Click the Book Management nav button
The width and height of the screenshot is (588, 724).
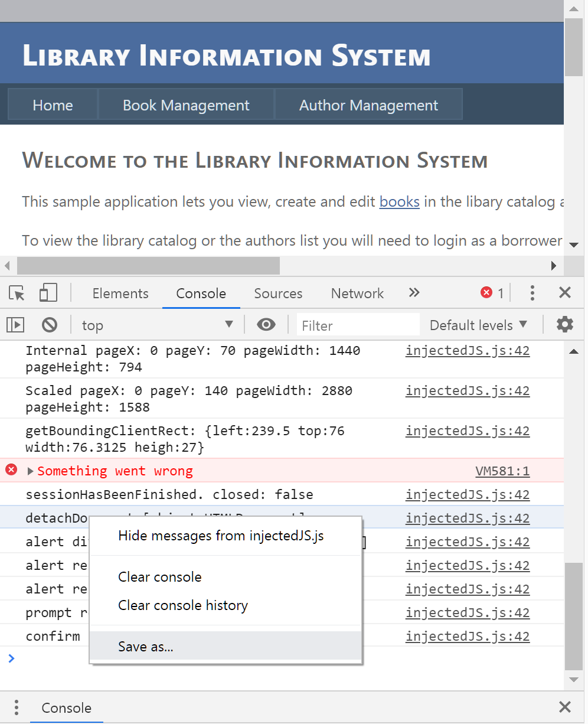coord(186,105)
